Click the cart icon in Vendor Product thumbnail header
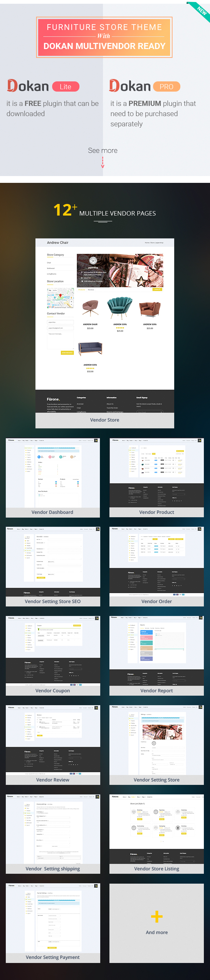Viewport: 210px width, 980px height. [200, 440]
